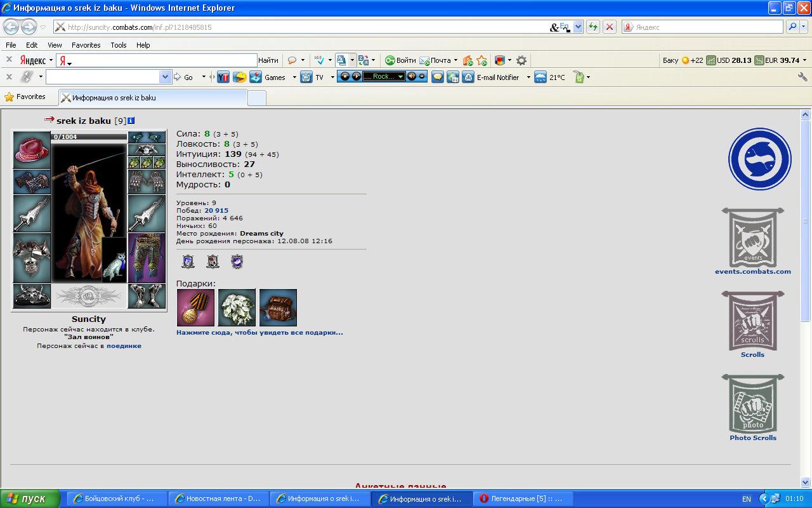
Task: Click the Photo Scrolls text link
Action: pos(753,438)
